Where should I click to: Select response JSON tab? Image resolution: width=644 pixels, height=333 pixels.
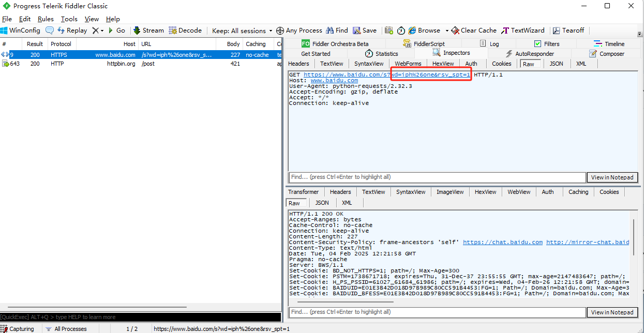tap(322, 203)
